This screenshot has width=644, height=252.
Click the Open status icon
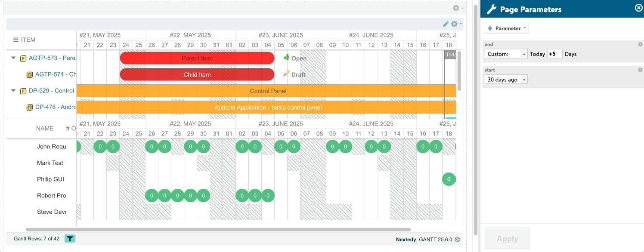click(x=286, y=57)
